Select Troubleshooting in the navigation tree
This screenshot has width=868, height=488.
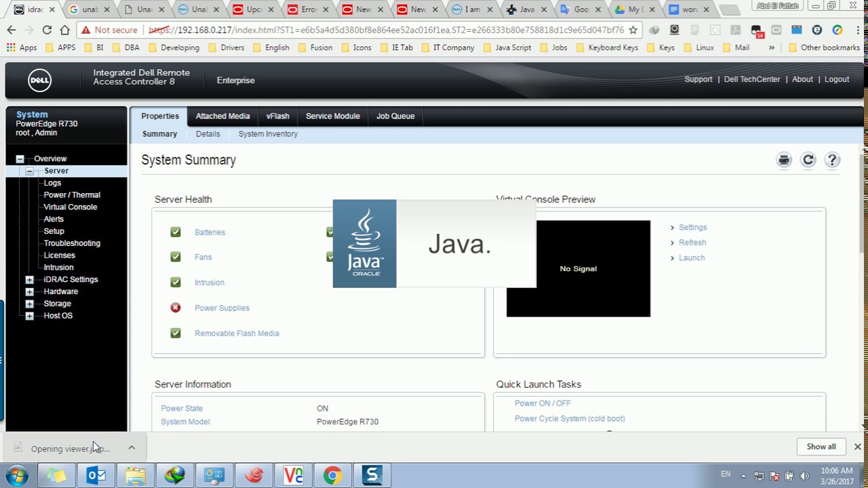[x=72, y=243]
